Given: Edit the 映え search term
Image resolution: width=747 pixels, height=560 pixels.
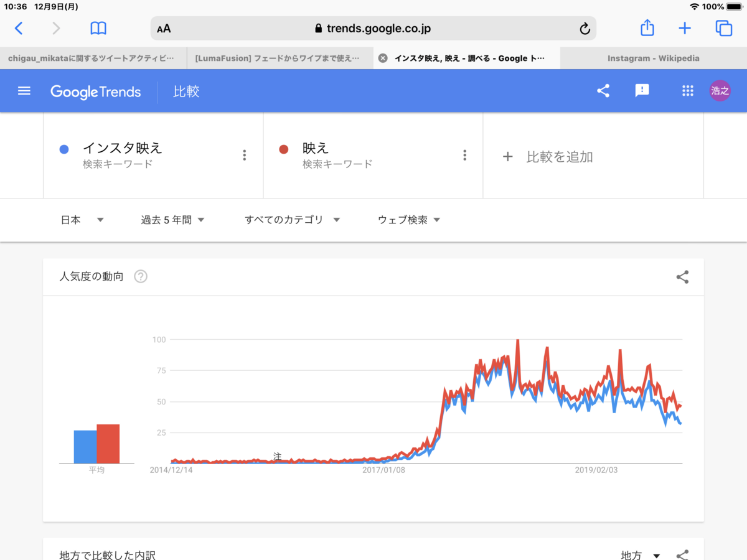Looking at the screenshot, I should click(x=316, y=148).
